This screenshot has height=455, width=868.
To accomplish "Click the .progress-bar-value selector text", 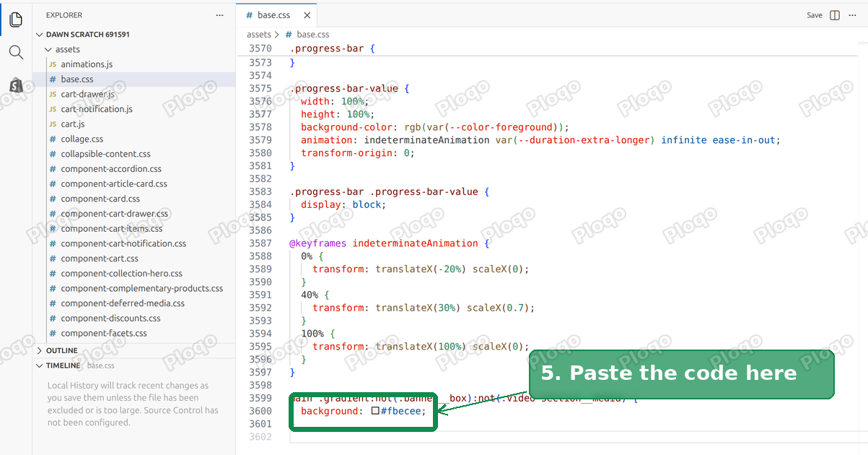I will [343, 88].
